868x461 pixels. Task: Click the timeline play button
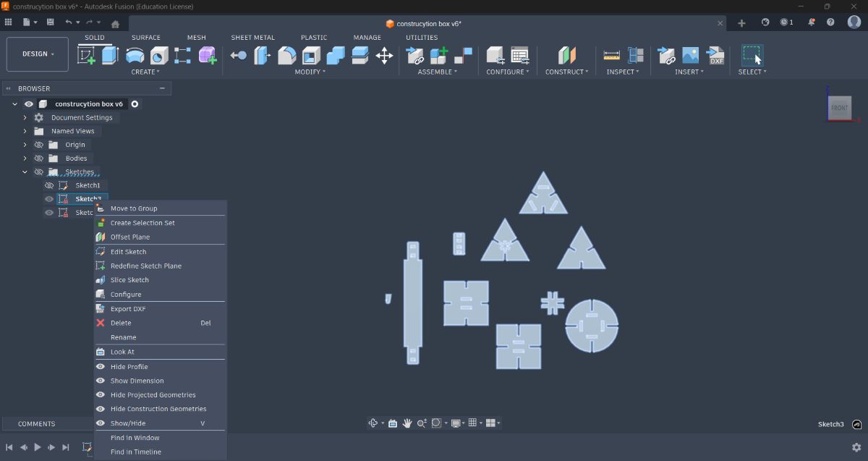click(37, 447)
